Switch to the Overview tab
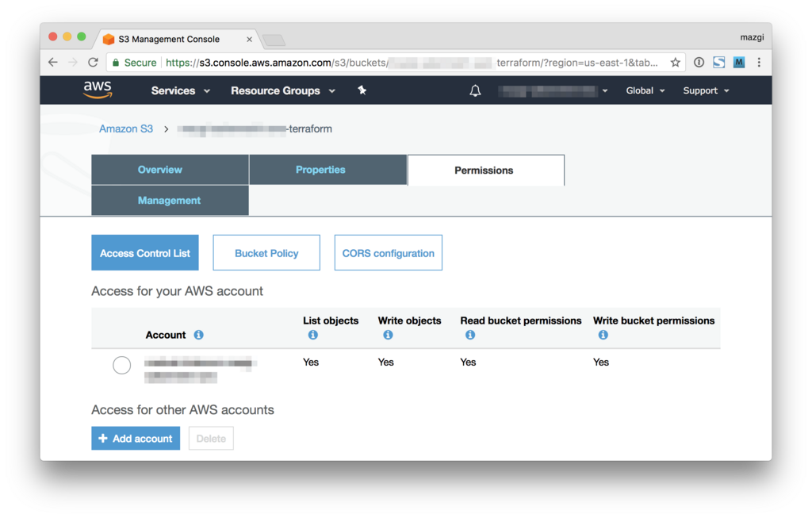The height and width of the screenshot is (518, 812). pos(170,170)
